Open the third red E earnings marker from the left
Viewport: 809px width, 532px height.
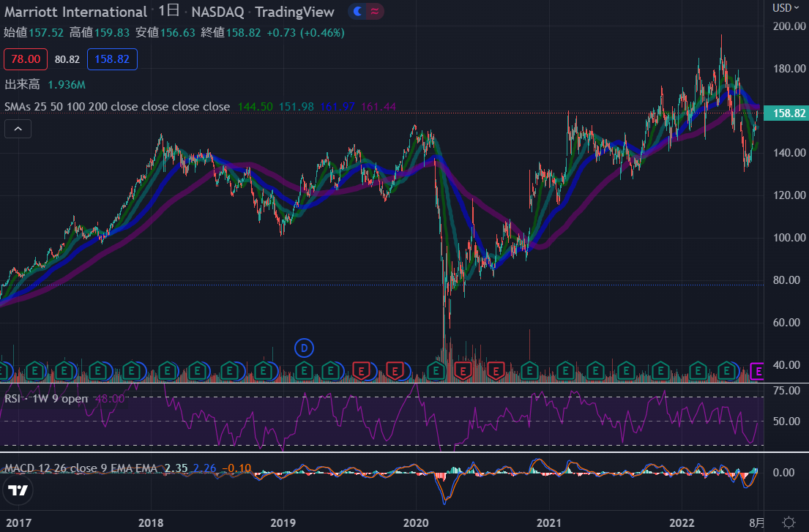[x=463, y=371]
